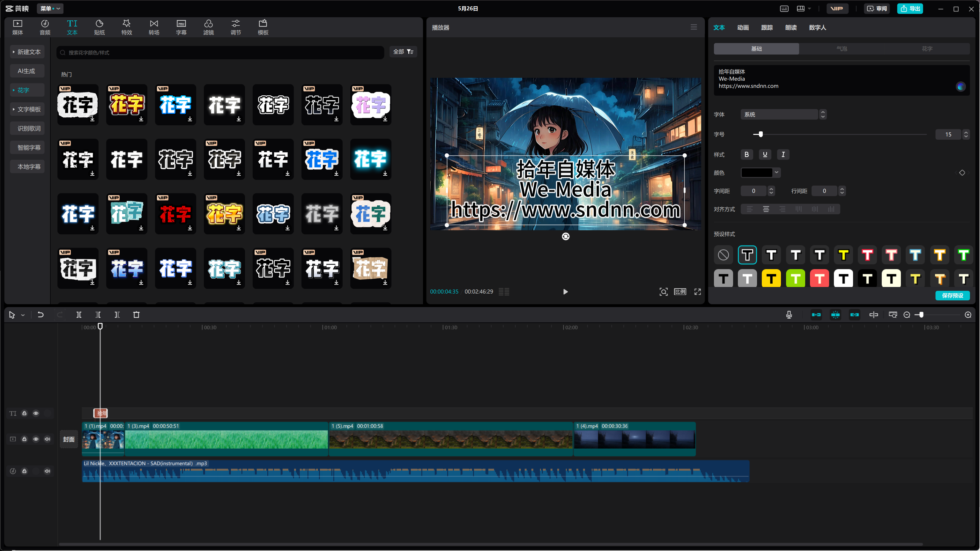Screen dimensions: 980x551
Task: Expand the selection tool dropdown arrow
Action: pos(23,315)
